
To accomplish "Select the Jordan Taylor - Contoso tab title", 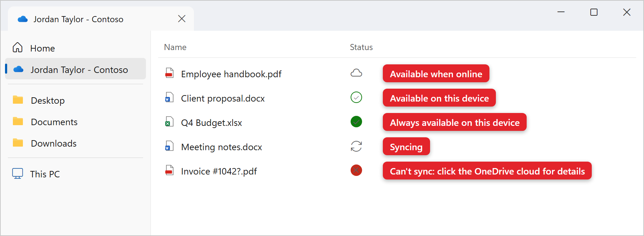I will (x=78, y=19).
